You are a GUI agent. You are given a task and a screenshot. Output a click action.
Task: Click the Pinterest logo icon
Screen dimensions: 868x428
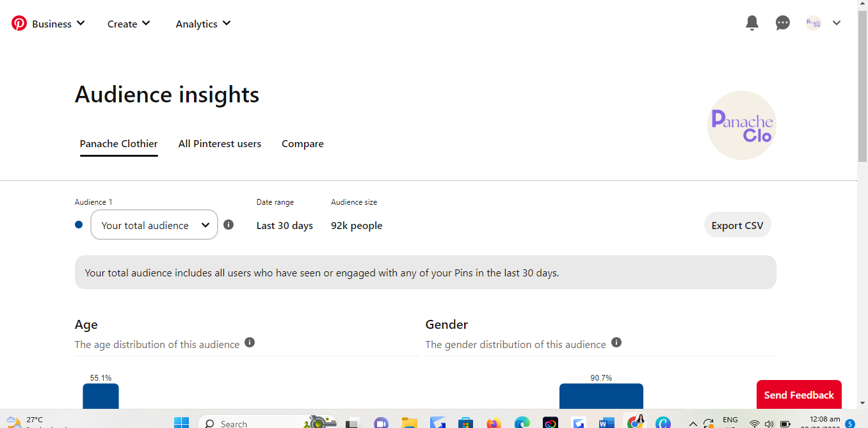point(19,24)
